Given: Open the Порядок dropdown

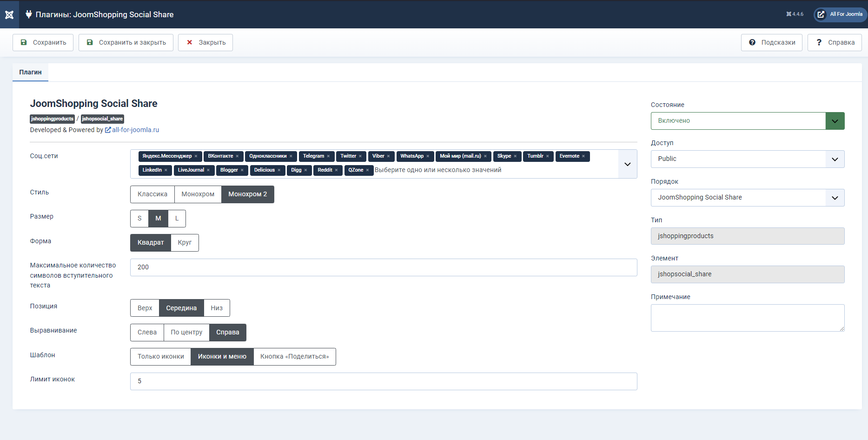Looking at the screenshot, I should point(748,198).
